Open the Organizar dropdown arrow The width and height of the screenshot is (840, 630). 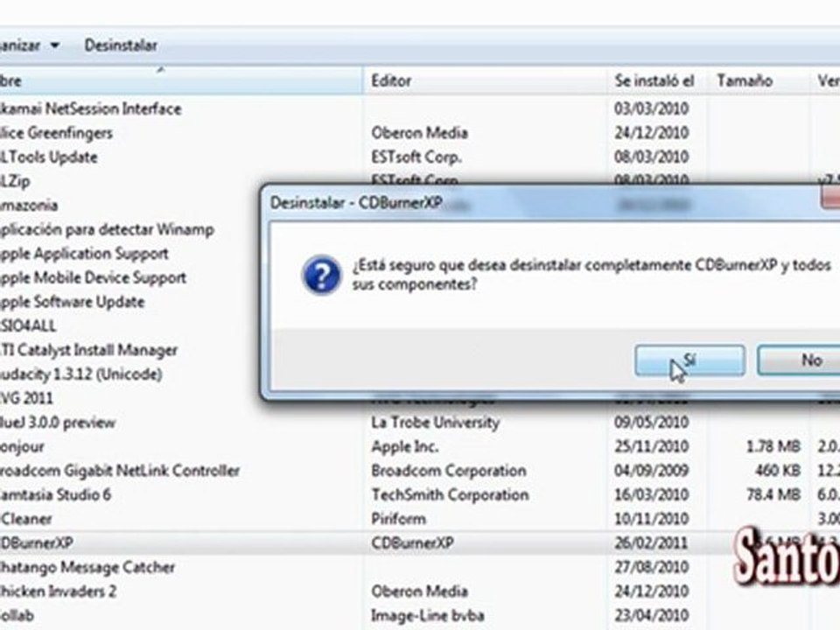[x=54, y=45]
